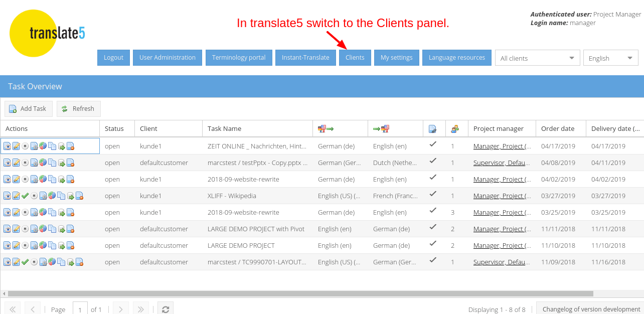The height and width of the screenshot is (314, 644).
Task: Clone the marcstest / TC9990701-LAYOUT task
Action: point(61,262)
